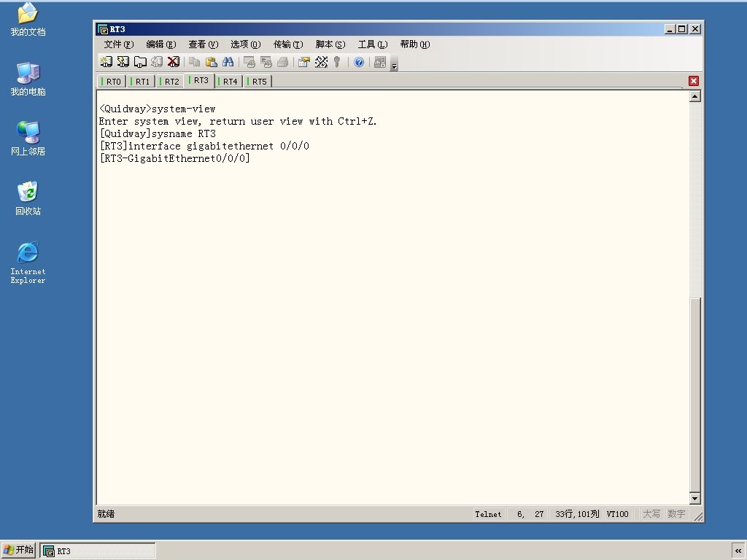Click the window resize grip corner
This screenshot has width=747, height=560.
(x=698, y=516)
